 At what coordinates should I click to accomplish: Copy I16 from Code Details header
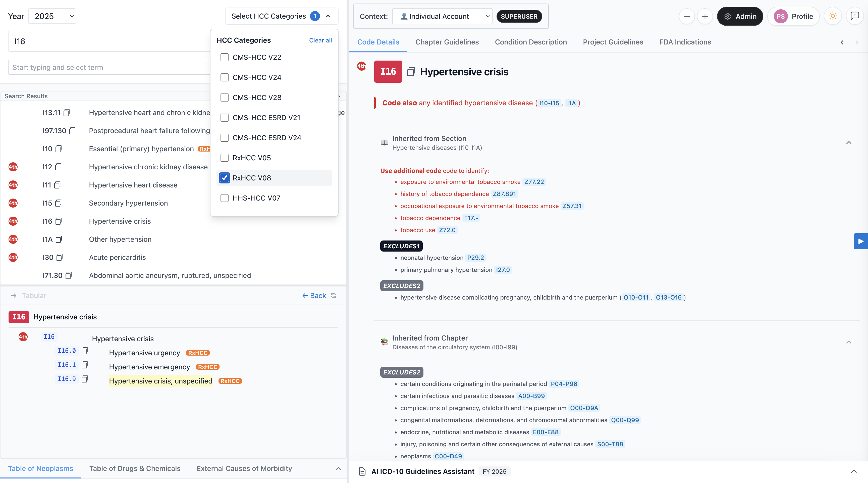coord(411,72)
